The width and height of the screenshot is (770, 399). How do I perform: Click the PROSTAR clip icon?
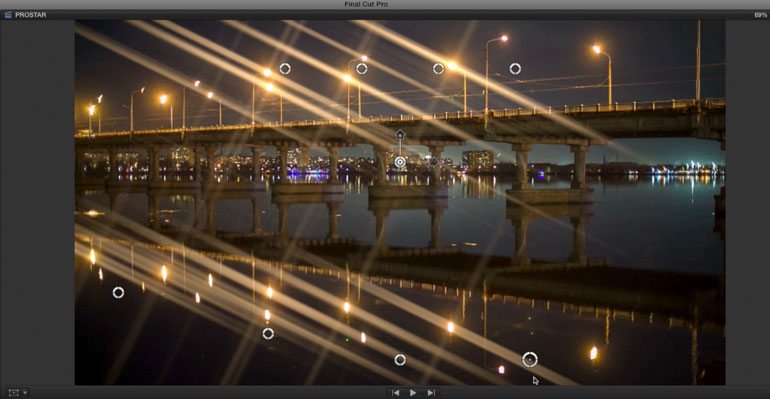8,15
